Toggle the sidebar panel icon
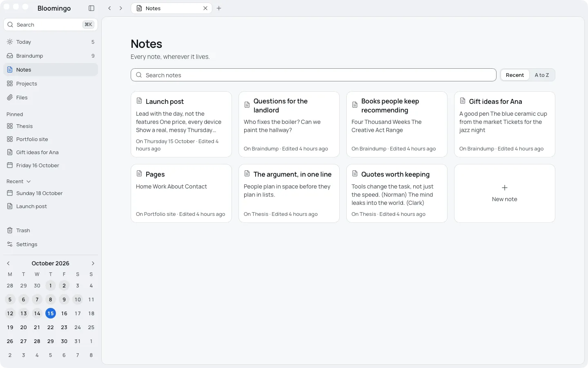Viewport: 588px width, 368px height. tap(91, 8)
